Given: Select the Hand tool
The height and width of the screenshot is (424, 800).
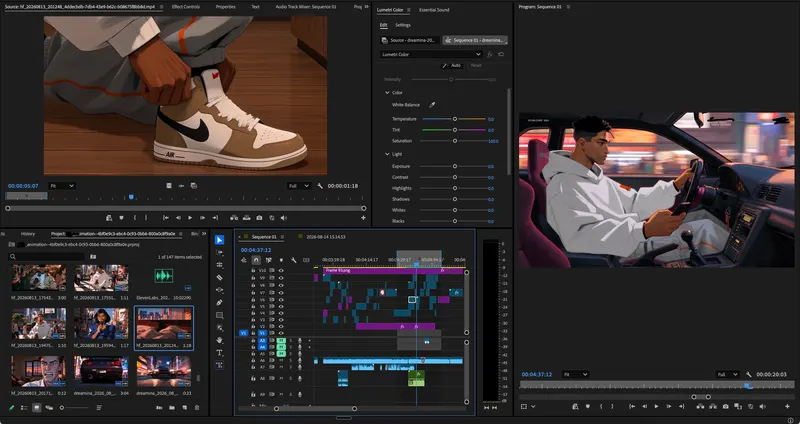Looking at the screenshot, I should pos(219,340).
